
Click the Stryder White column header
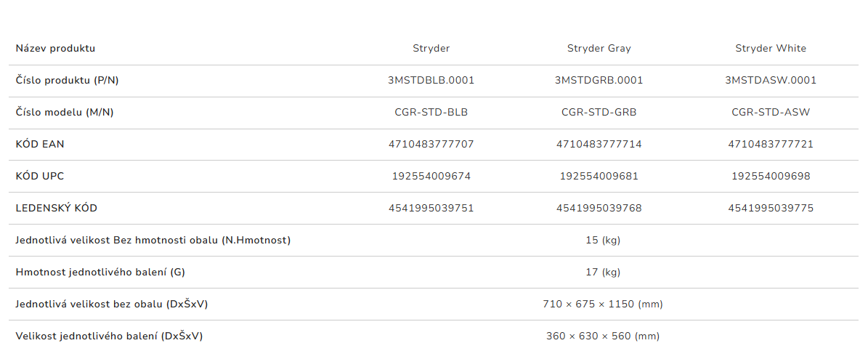(770, 49)
